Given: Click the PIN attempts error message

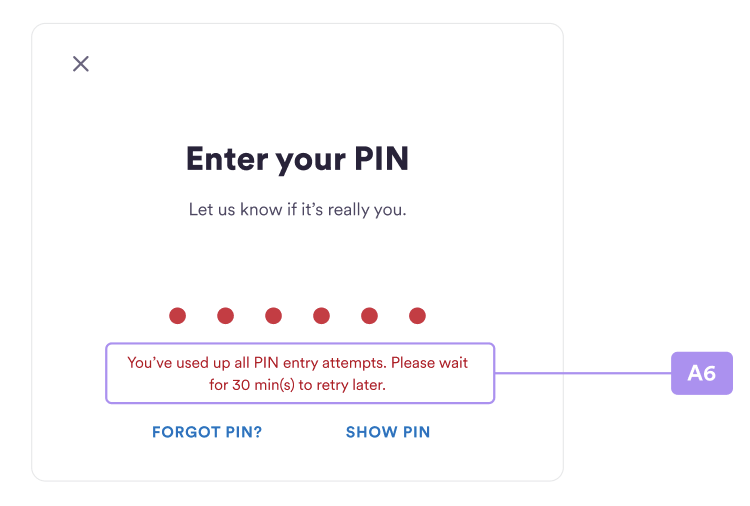Looking at the screenshot, I should (298, 374).
